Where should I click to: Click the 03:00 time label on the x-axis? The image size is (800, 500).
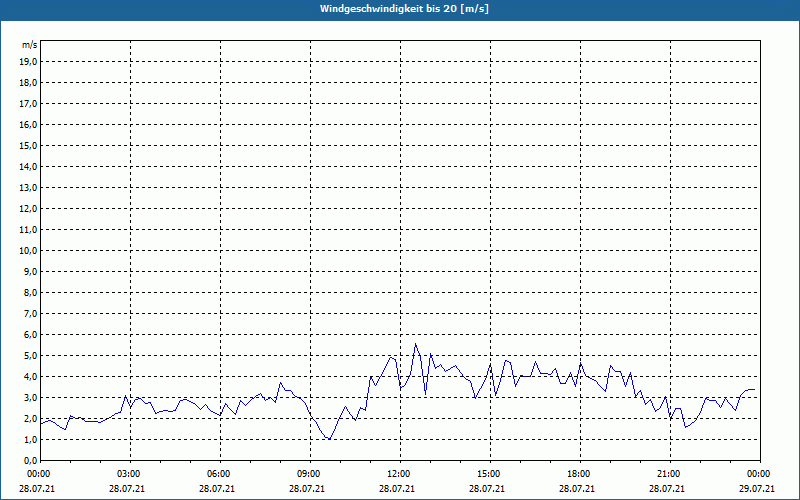click(128, 474)
